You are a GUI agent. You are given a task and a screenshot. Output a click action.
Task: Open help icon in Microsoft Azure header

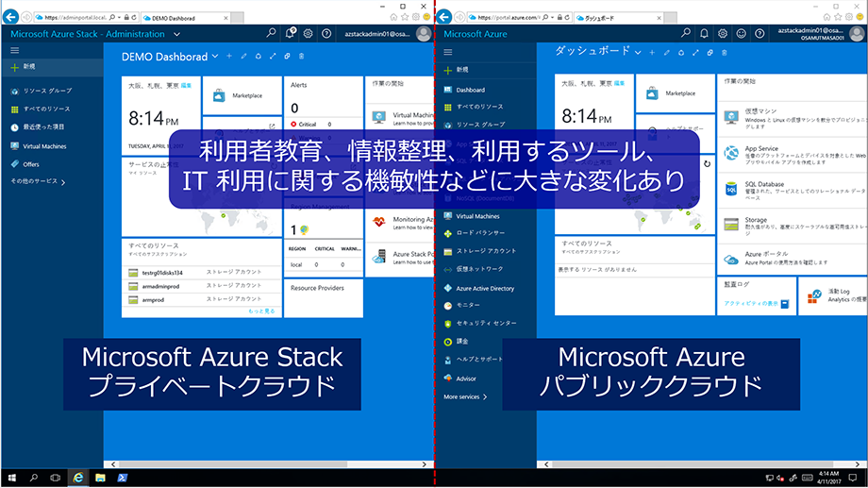759,34
